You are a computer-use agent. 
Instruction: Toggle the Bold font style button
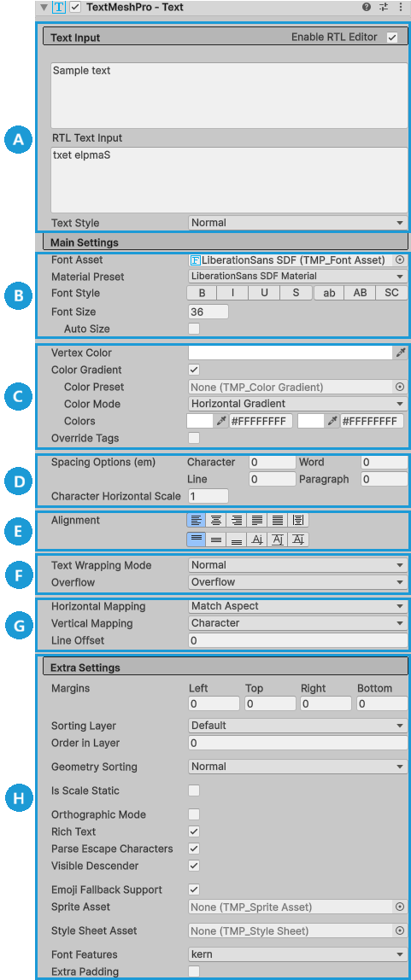pos(202,293)
